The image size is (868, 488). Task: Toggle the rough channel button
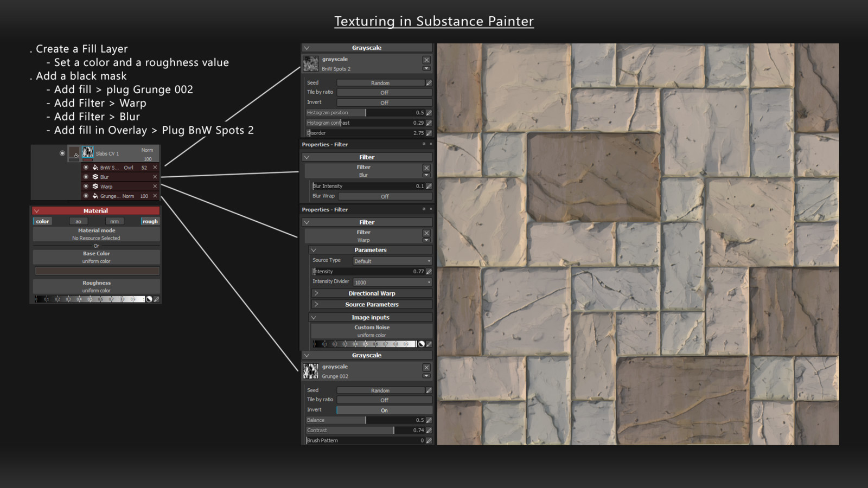click(150, 221)
